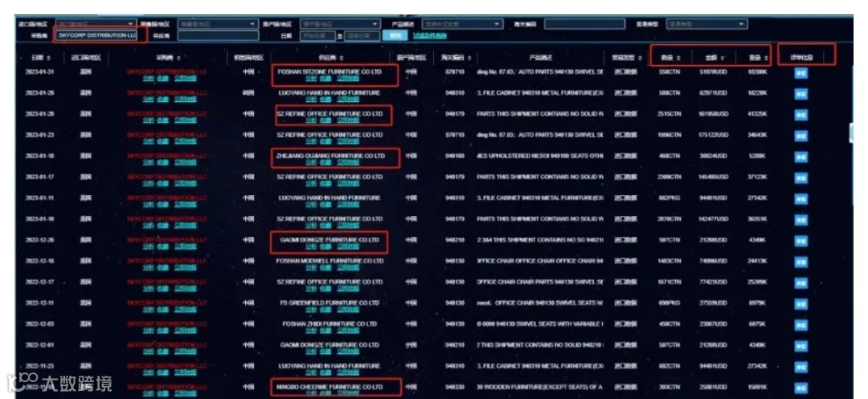The height and width of the screenshot is (399, 868).
Task: Sort by the buyer (采购商) column arrows
Action: tap(178, 58)
